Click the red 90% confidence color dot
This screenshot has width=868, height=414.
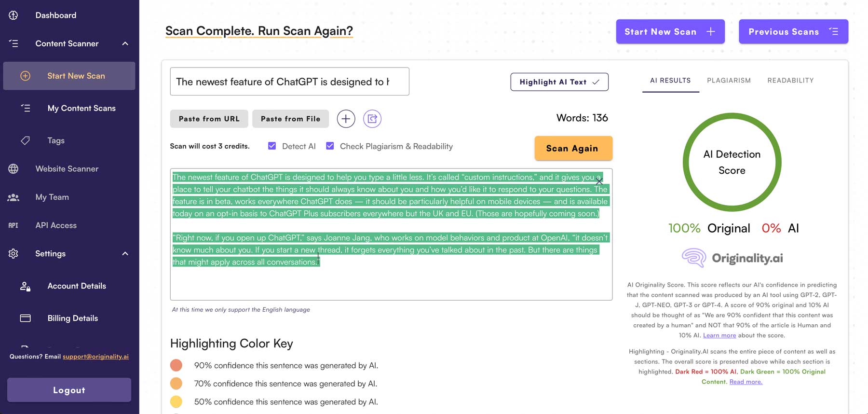(x=176, y=365)
